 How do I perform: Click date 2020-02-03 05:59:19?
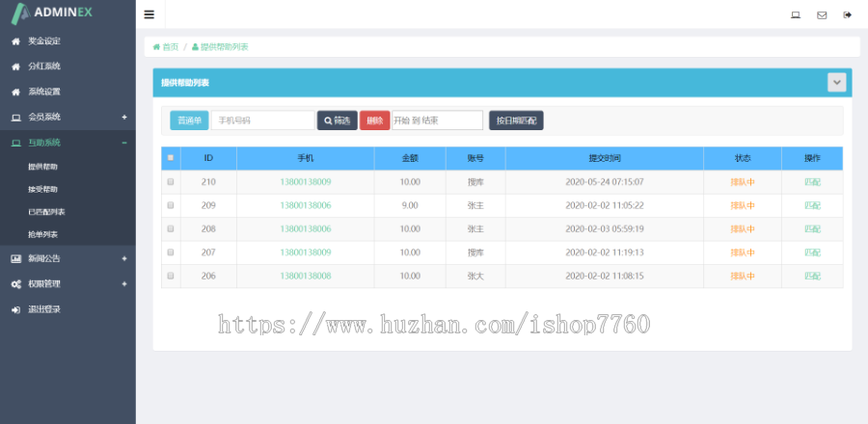click(605, 228)
